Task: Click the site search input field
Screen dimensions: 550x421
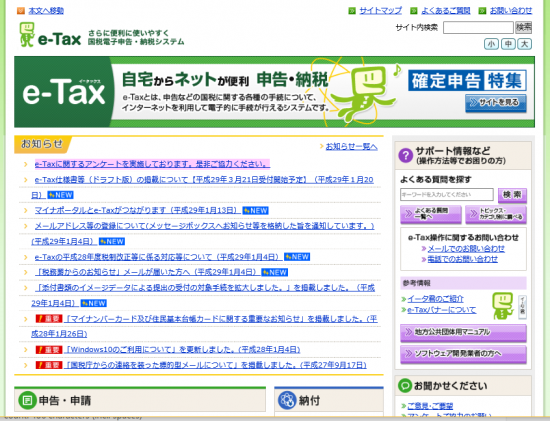Action: (478, 27)
